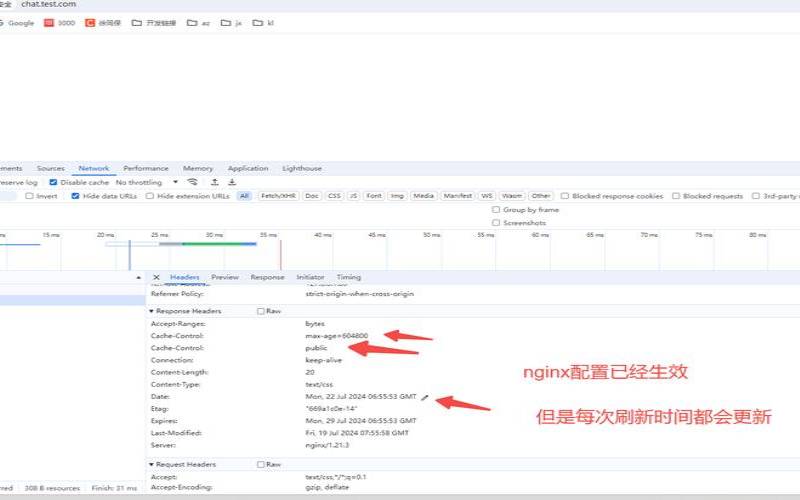This screenshot has width=800, height=500.
Task: Click the pencil edit icon beside Date header
Action: point(424,397)
